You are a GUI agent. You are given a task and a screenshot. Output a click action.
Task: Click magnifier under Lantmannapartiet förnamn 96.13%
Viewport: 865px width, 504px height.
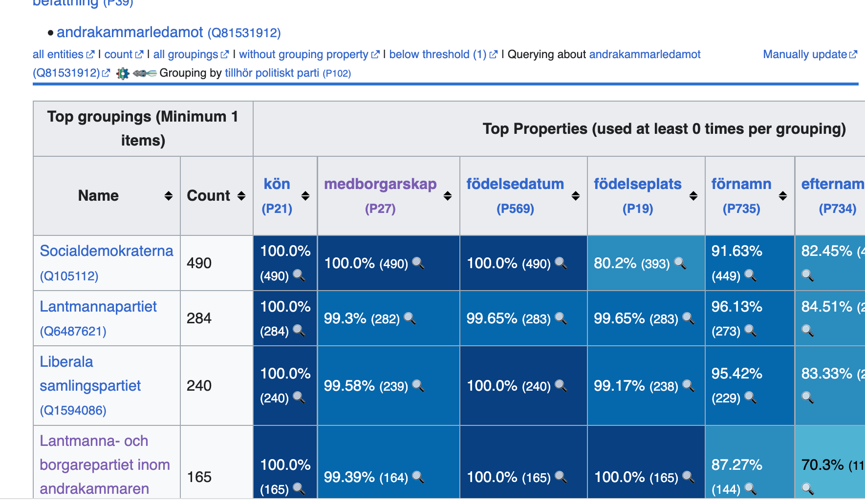[x=751, y=331]
